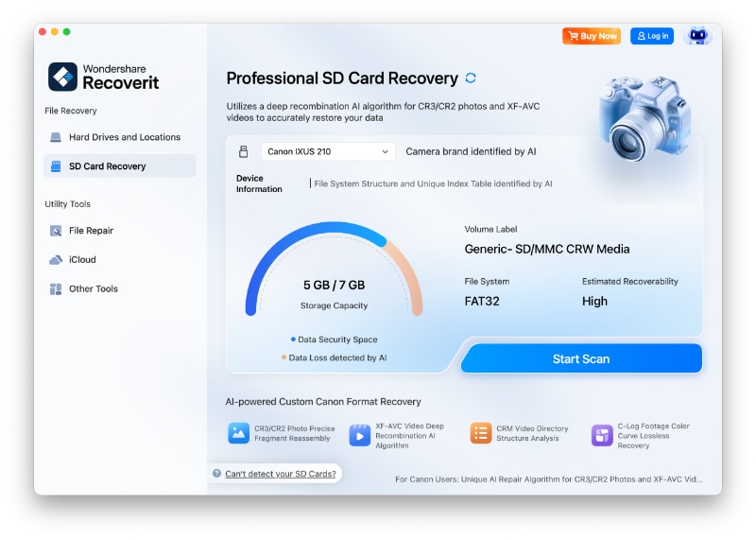Click the Hard Drives and Locations drive icon
756x540 pixels.
pos(56,137)
